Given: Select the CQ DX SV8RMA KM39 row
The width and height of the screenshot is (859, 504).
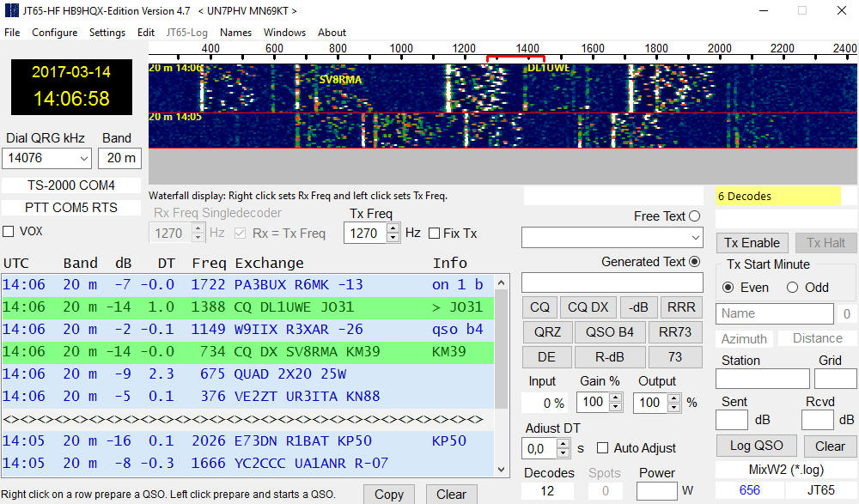Looking at the screenshot, I should pyautogui.click(x=247, y=352).
